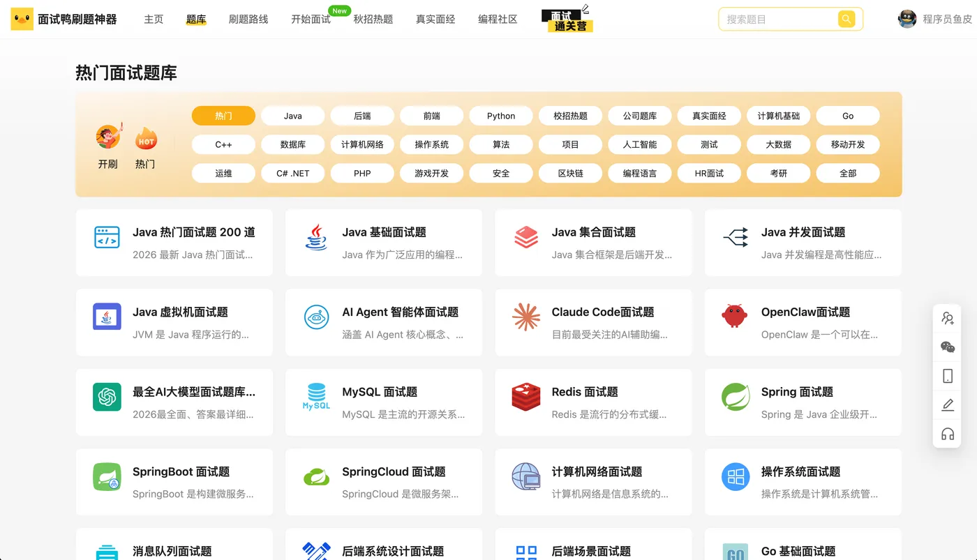The height and width of the screenshot is (560, 977).
Task: Open the 真实面经 nav item
Action: click(x=435, y=20)
